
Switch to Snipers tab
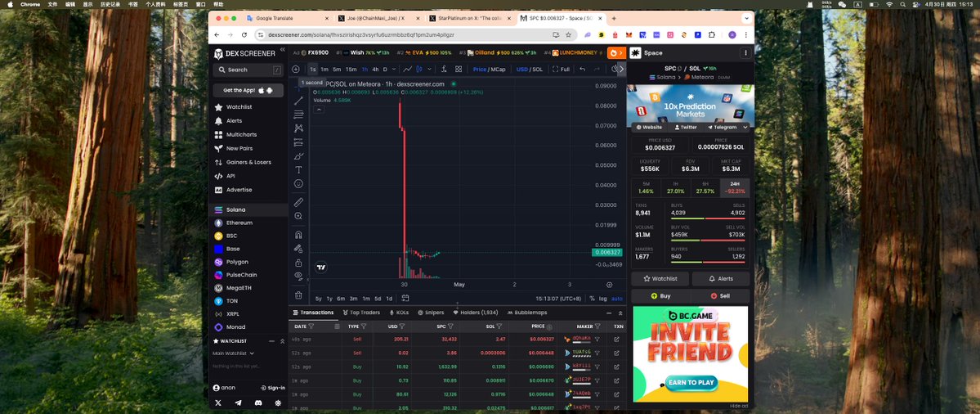[x=431, y=313]
